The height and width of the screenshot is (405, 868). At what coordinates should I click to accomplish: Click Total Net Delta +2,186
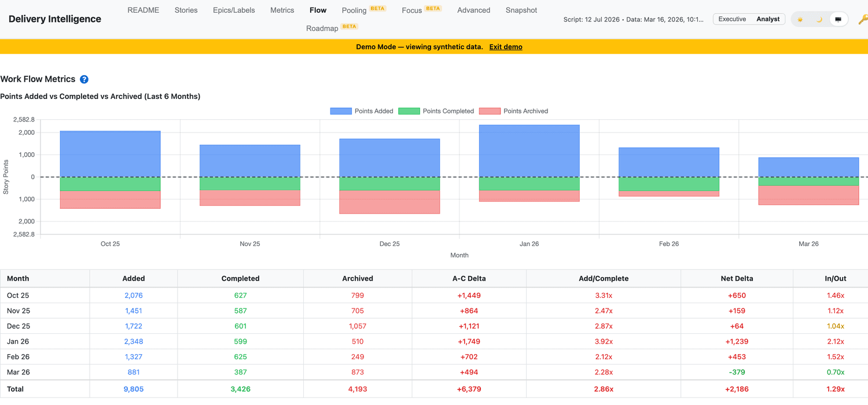point(737,389)
